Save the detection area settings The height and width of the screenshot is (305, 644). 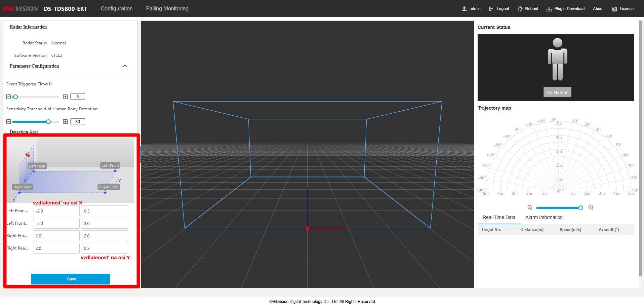[70, 279]
